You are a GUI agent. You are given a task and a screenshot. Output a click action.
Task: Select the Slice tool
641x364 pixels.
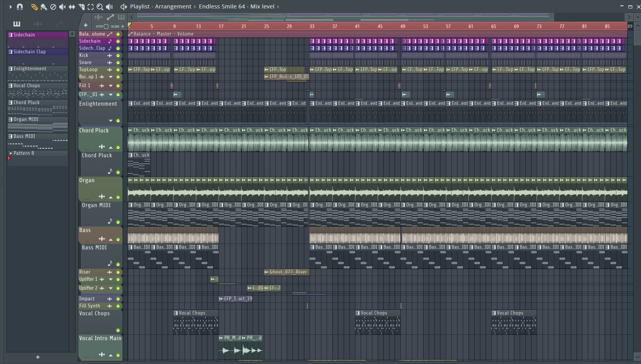pos(81,7)
